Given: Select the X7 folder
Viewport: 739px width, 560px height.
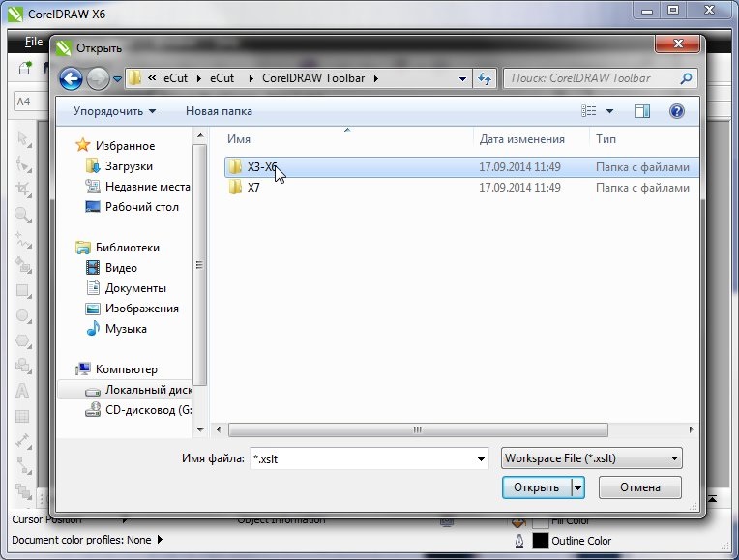Looking at the screenshot, I should click(x=253, y=188).
